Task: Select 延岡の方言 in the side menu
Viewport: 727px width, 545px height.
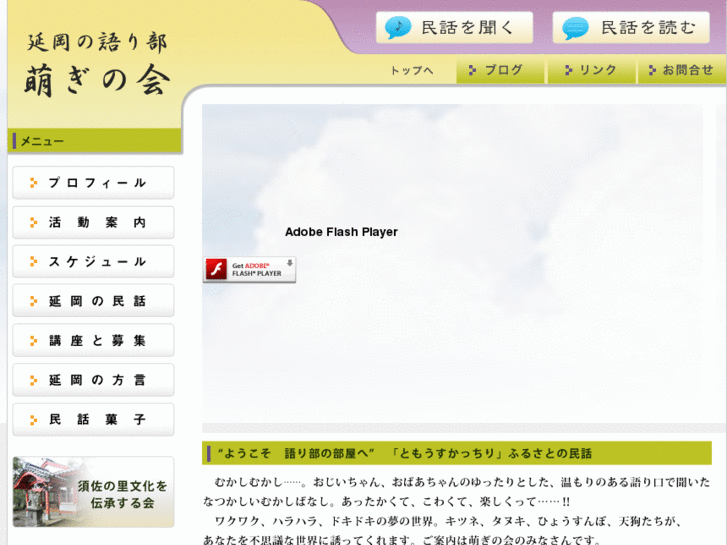Action: 93,380
